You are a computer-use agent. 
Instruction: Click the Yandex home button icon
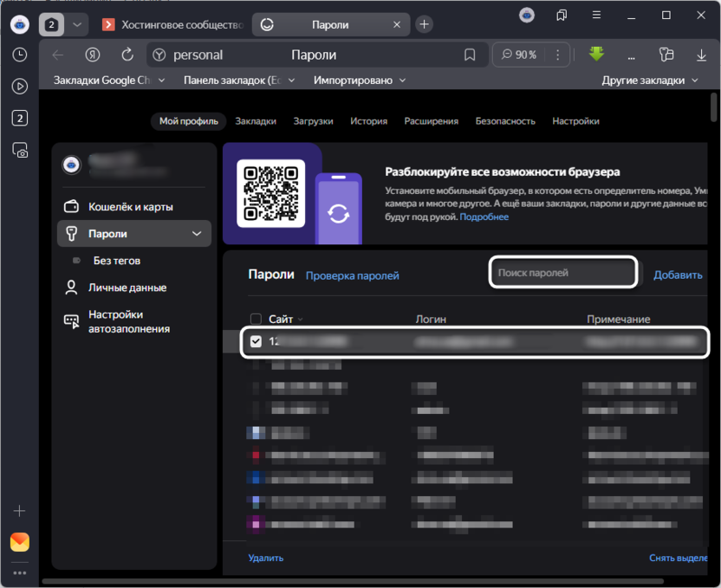click(x=93, y=55)
